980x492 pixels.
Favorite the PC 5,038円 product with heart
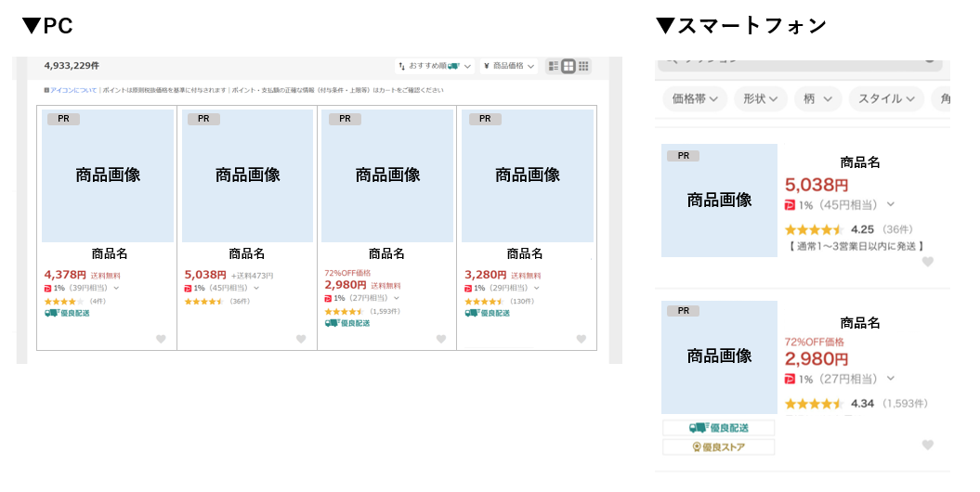[x=301, y=339]
